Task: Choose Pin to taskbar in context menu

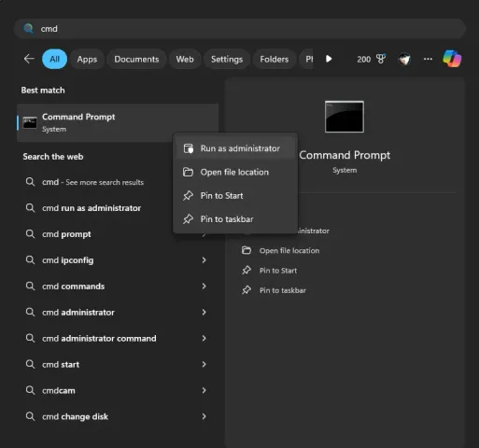Action: 235,219
